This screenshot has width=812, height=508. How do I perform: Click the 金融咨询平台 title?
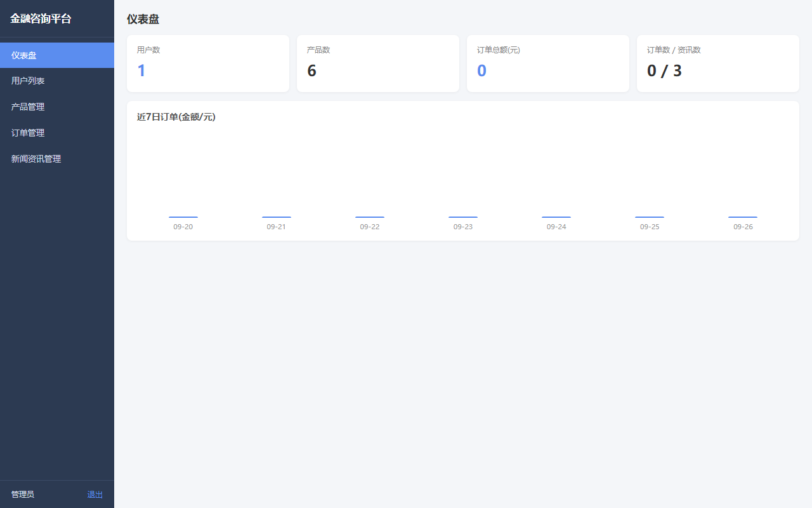41,19
